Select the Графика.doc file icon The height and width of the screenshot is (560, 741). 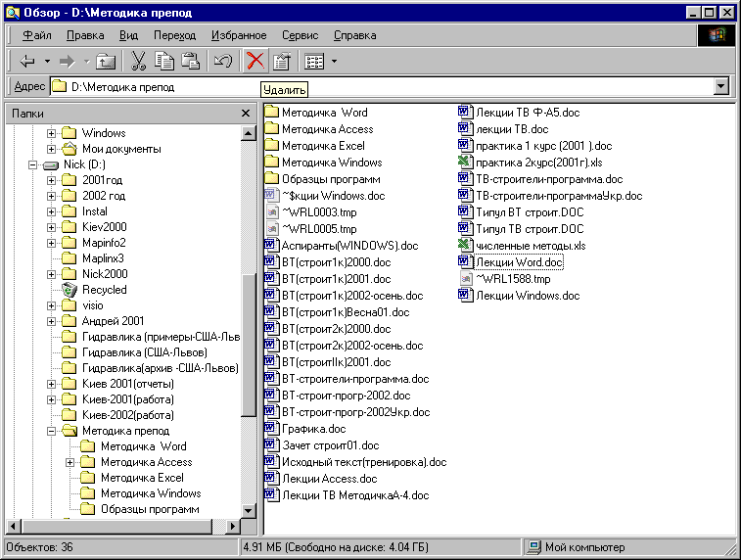point(270,428)
